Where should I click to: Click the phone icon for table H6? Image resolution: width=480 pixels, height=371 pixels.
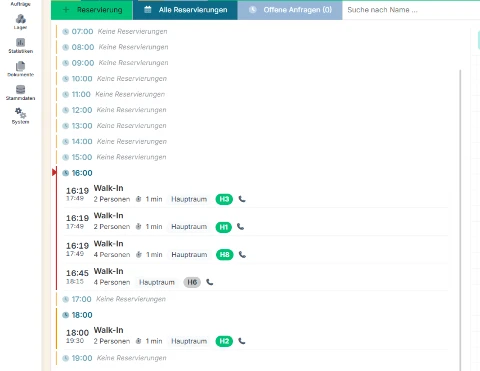(x=209, y=282)
